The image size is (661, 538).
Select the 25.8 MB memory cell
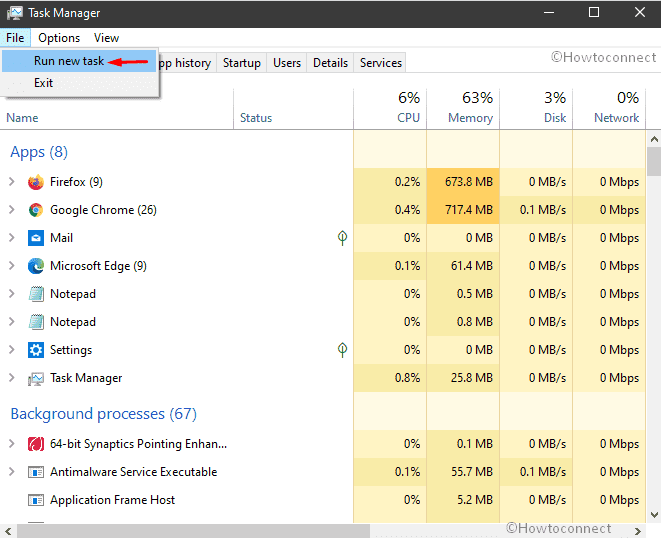click(463, 378)
